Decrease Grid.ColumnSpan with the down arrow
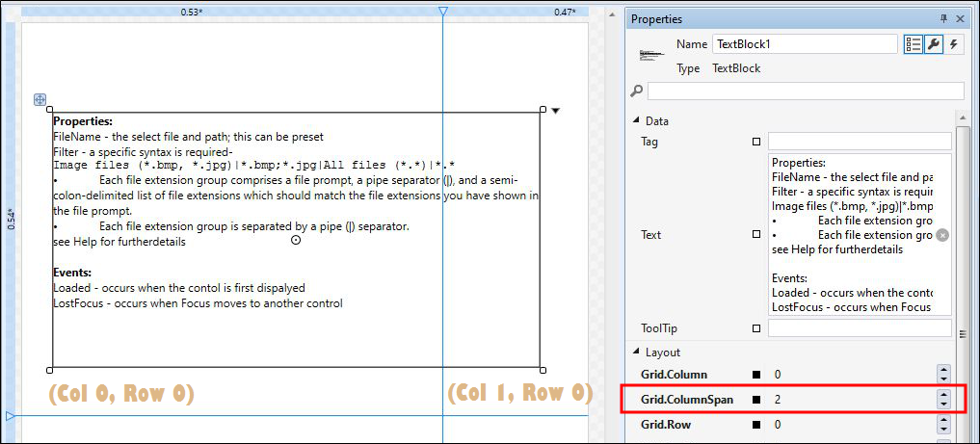The height and width of the screenshot is (444, 980). coord(943,405)
